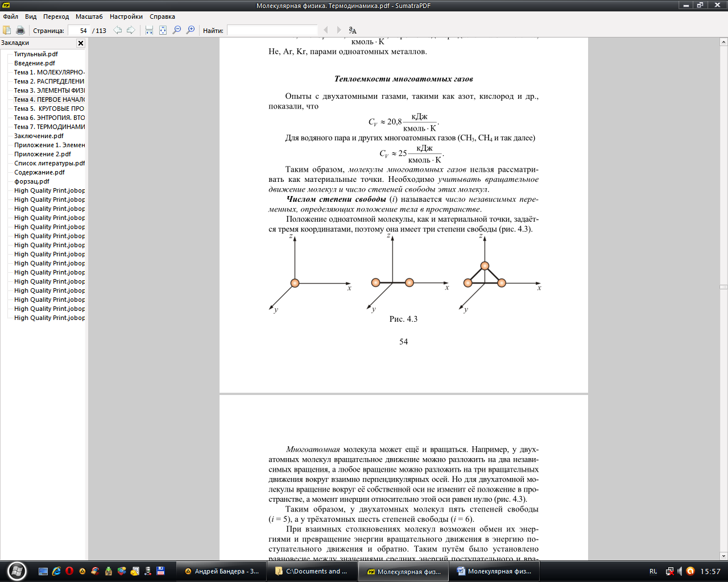Click the Рис. 4.3 figure caption
Viewport: 728px width, 582px height.
(x=403, y=319)
